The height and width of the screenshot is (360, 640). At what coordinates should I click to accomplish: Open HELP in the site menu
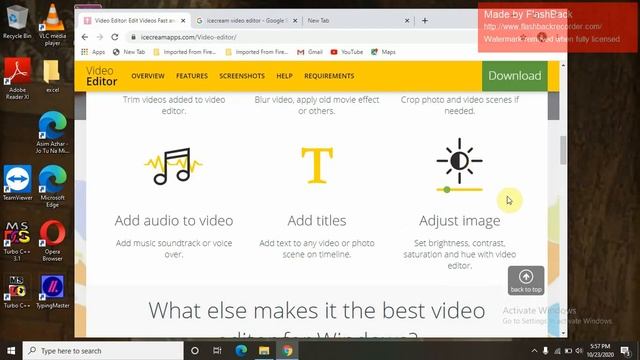pos(284,76)
